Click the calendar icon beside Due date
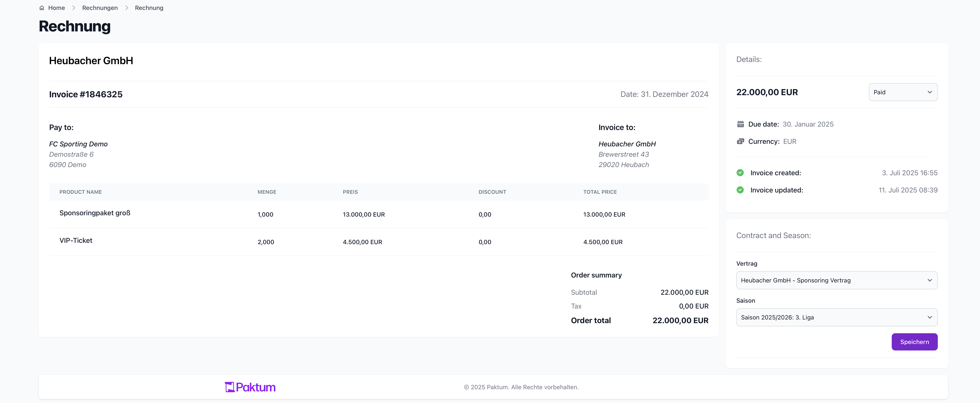This screenshot has height=403, width=980. 740,124
